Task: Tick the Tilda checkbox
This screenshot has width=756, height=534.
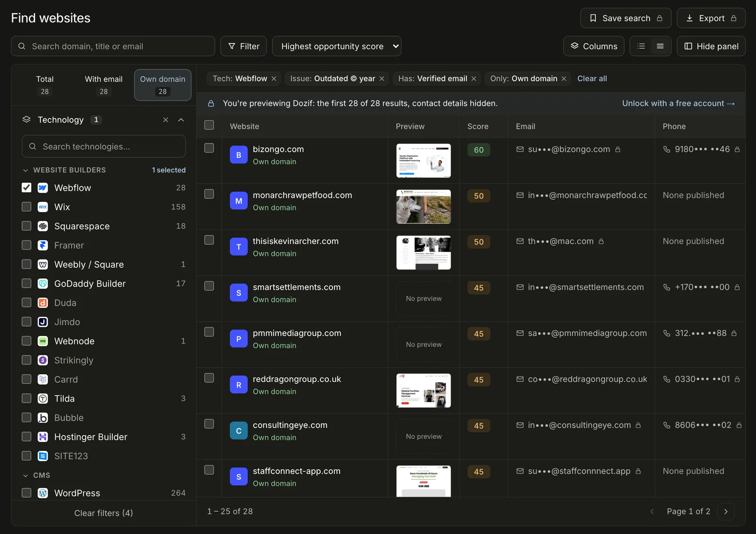Action: [26, 398]
